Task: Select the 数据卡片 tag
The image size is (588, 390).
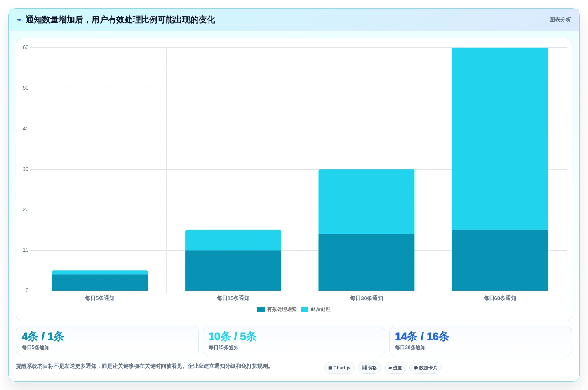Action: (426, 368)
